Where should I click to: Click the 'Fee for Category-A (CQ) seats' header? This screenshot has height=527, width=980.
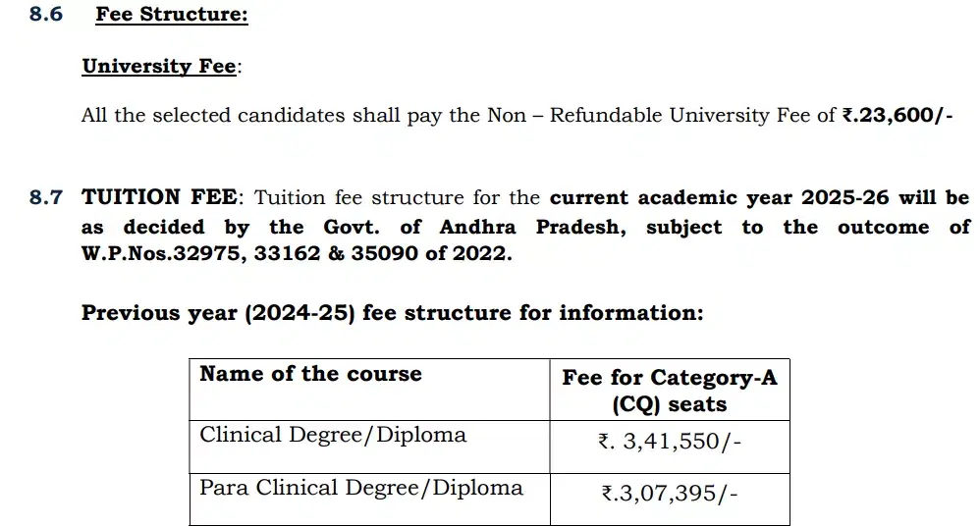tap(669, 391)
